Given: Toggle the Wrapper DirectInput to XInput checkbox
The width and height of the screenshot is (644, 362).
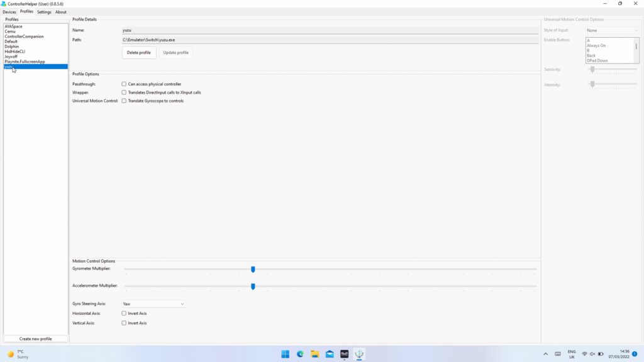Looking at the screenshot, I should [x=124, y=92].
